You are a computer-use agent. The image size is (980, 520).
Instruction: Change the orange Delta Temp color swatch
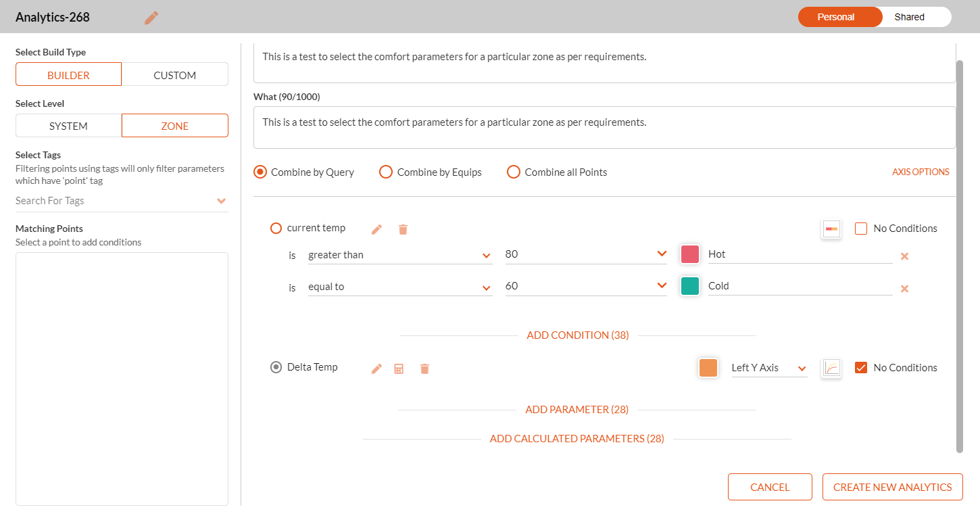click(x=708, y=368)
